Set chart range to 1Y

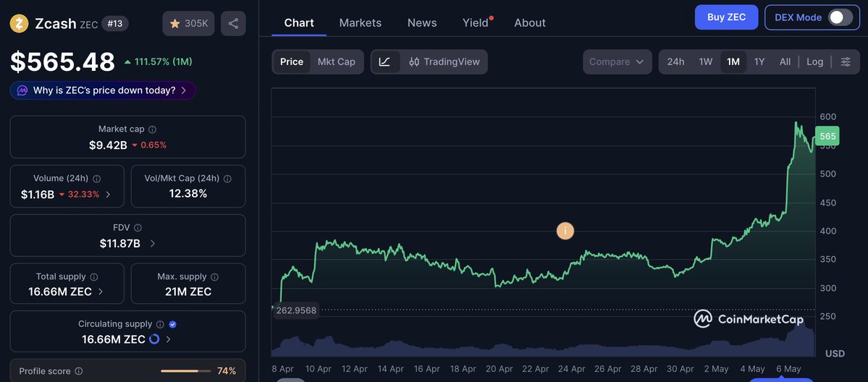pyautogui.click(x=759, y=61)
